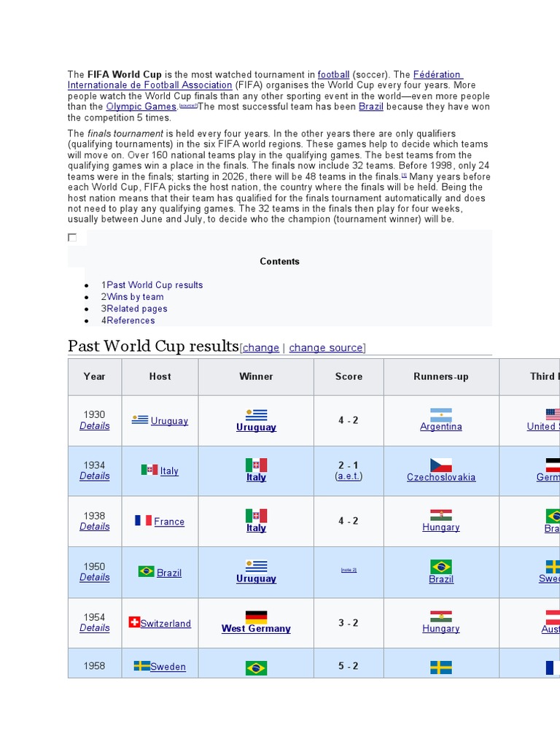The image size is (560, 747).
Task: Click the source? superscript after Olympic Games
Action: 189,106
